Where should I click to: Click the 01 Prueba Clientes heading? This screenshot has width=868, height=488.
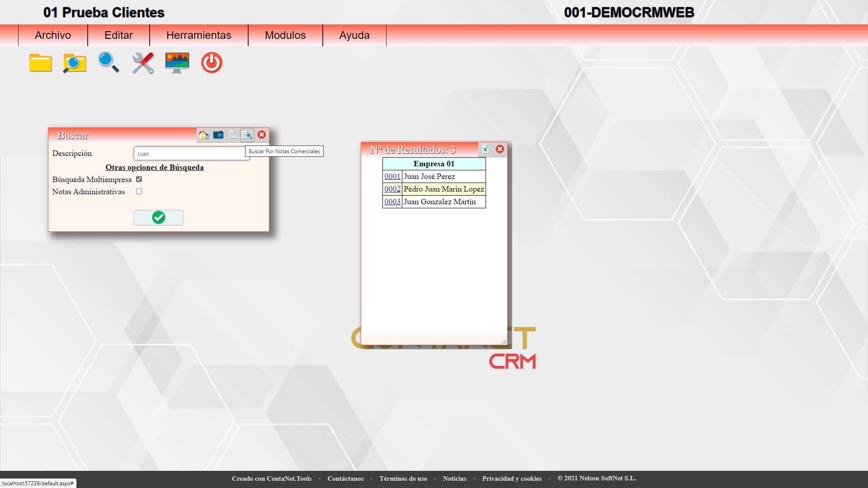tap(104, 13)
